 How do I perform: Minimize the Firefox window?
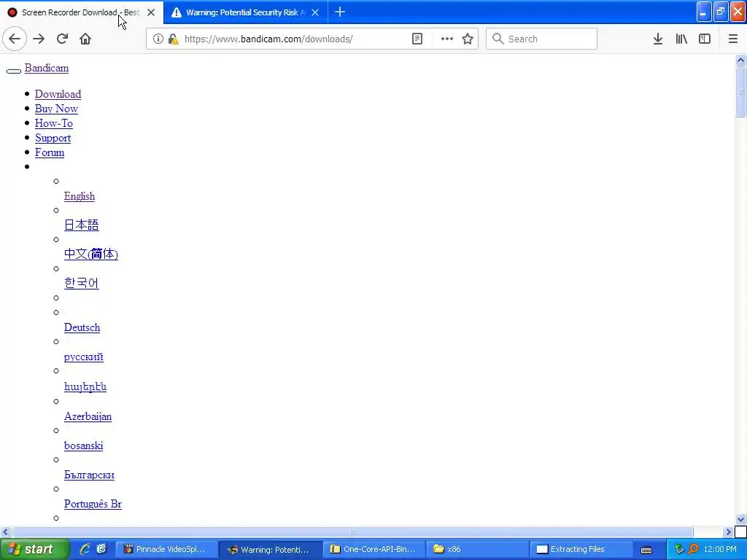coord(704,12)
